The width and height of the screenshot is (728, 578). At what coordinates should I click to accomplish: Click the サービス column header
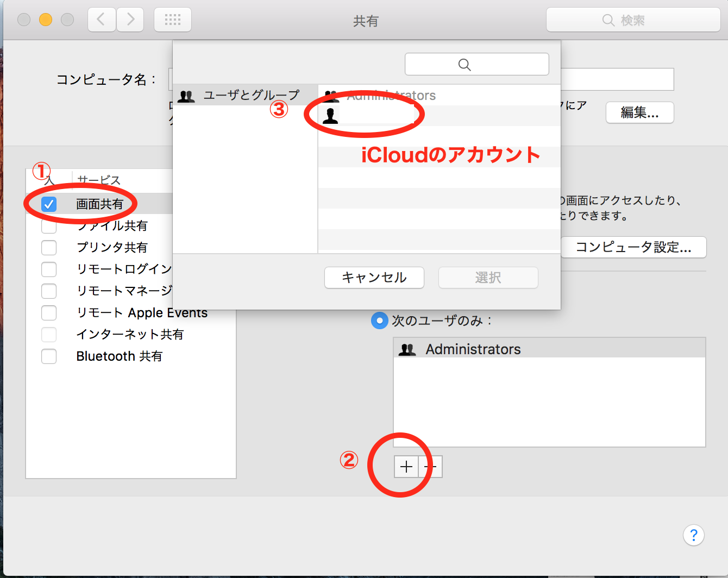tap(99, 180)
